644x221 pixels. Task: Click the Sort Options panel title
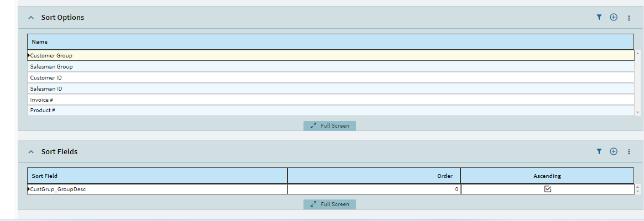click(x=62, y=18)
